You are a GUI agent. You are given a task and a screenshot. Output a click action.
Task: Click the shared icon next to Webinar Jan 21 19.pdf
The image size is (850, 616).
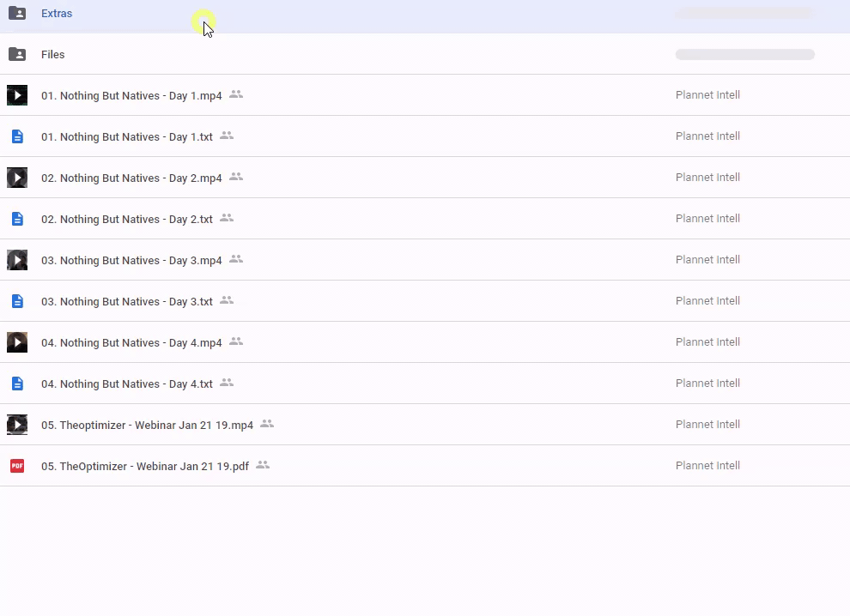click(x=263, y=465)
